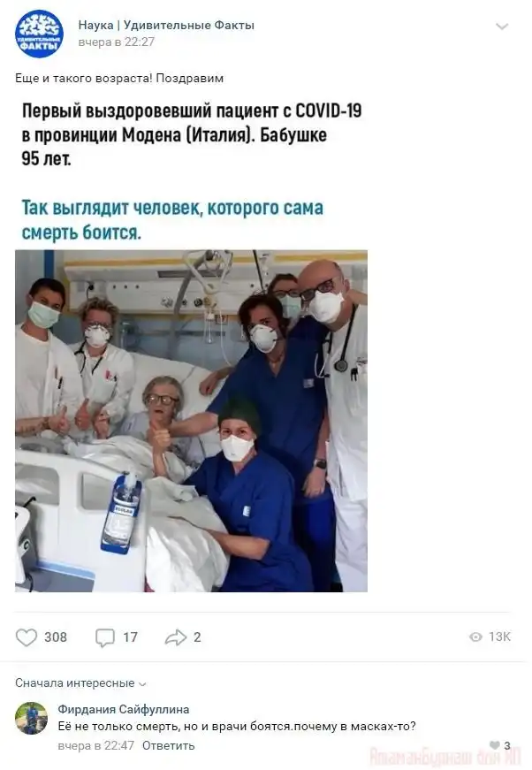Image resolution: width=532 pixels, height=770 pixels.
Task: Click Ответить under the comment
Action: 168,745
